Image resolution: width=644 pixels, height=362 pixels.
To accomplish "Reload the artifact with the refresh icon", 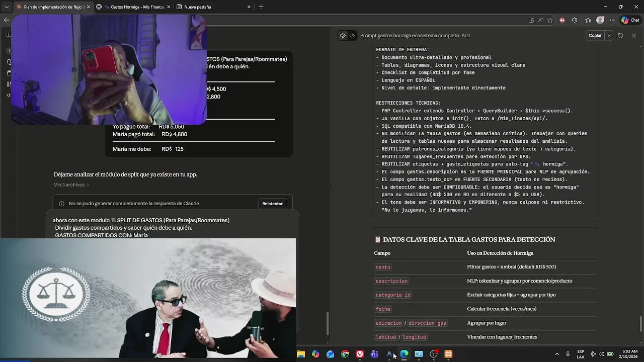I will 620,36.
